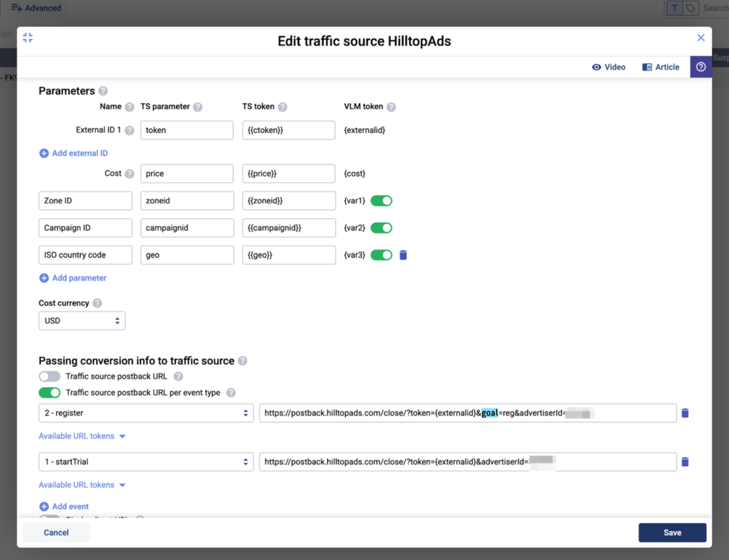Screen dimensions: 729x560
Task: Click the help icon next to Parameters heading
Action: coord(103,91)
